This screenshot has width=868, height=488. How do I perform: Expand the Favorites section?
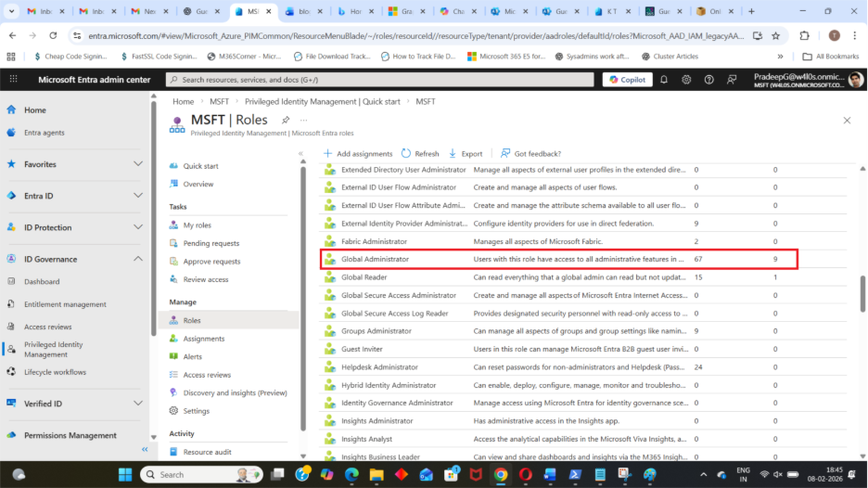click(x=137, y=164)
